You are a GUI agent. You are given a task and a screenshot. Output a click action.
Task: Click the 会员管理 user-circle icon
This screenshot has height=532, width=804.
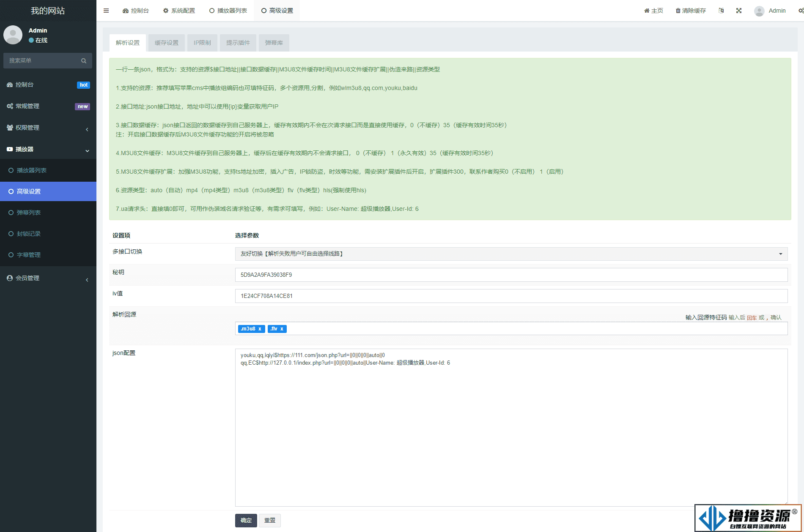(x=10, y=278)
